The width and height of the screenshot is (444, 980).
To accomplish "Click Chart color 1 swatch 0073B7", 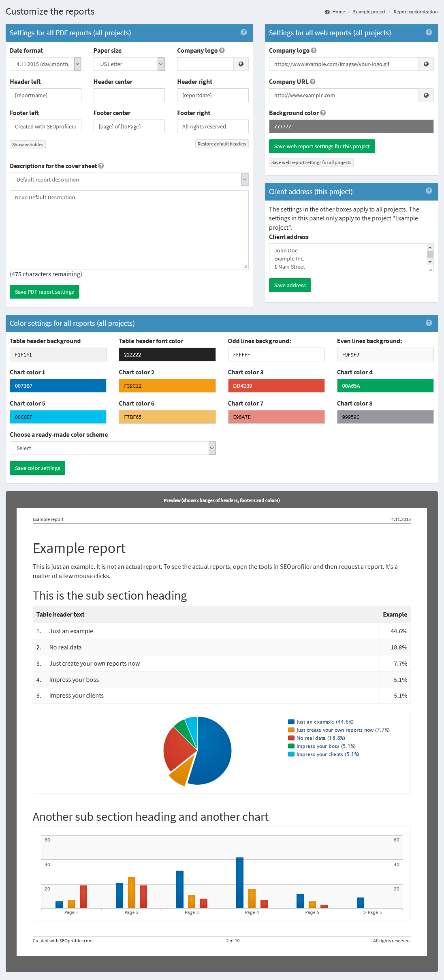I will (58, 386).
